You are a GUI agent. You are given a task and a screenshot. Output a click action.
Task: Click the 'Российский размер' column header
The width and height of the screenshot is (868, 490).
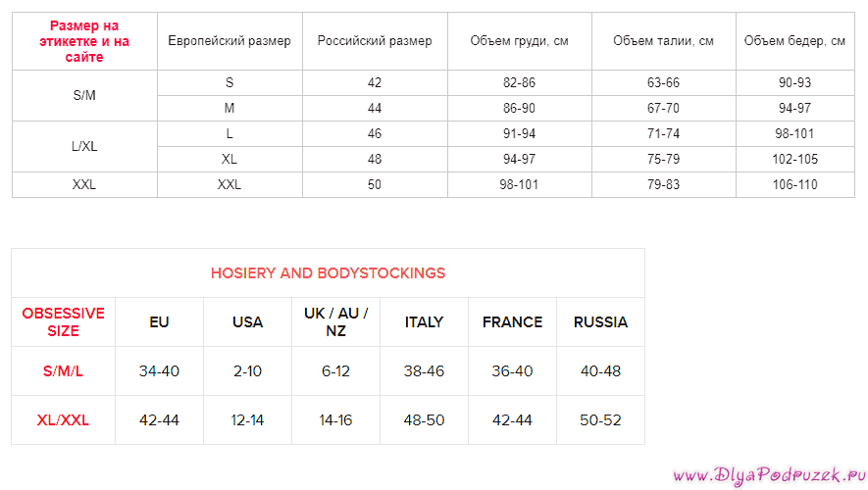[375, 41]
